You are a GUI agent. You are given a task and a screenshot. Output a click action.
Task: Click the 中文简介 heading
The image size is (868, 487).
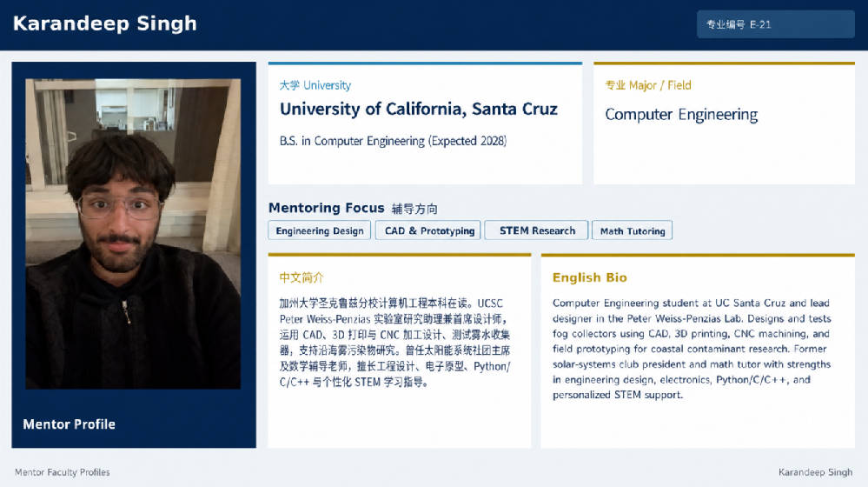301,277
